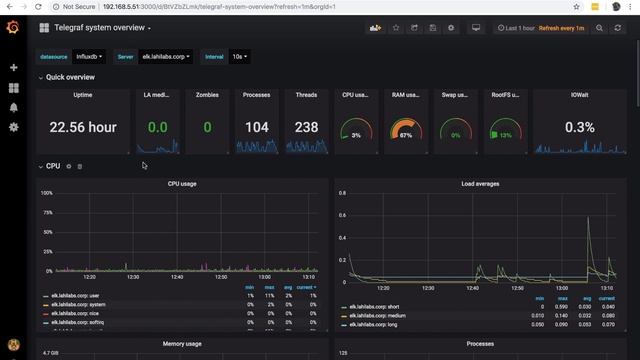The width and height of the screenshot is (640, 360).
Task: Click user series color swatch in CPU legend
Action: [46, 296]
